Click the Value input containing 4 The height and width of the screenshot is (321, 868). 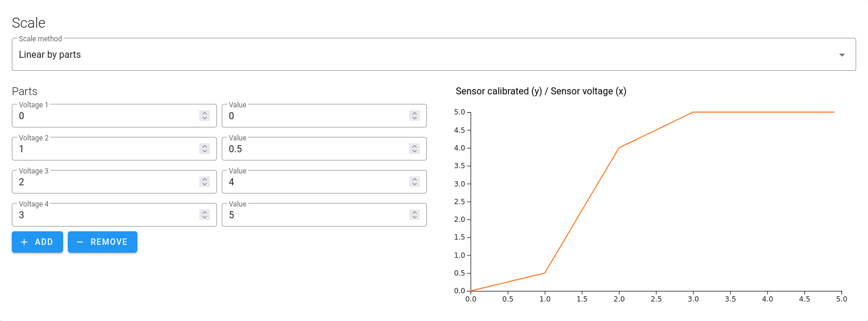pos(324,182)
